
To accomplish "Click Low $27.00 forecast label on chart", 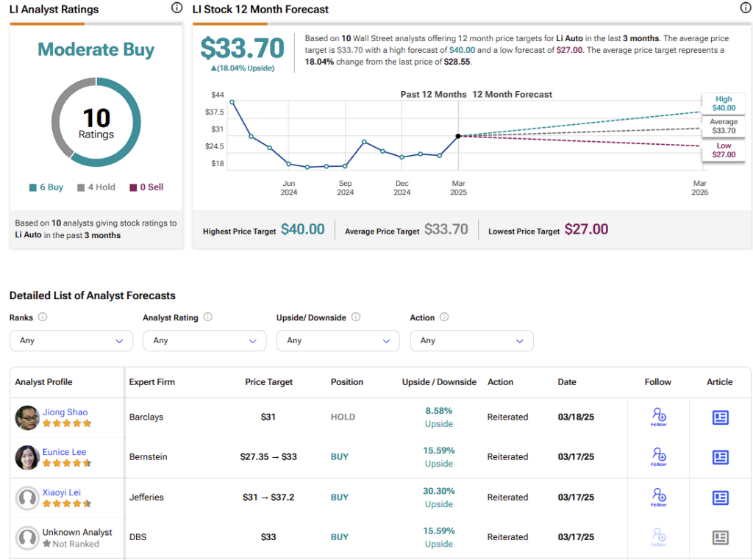I will 724,150.
